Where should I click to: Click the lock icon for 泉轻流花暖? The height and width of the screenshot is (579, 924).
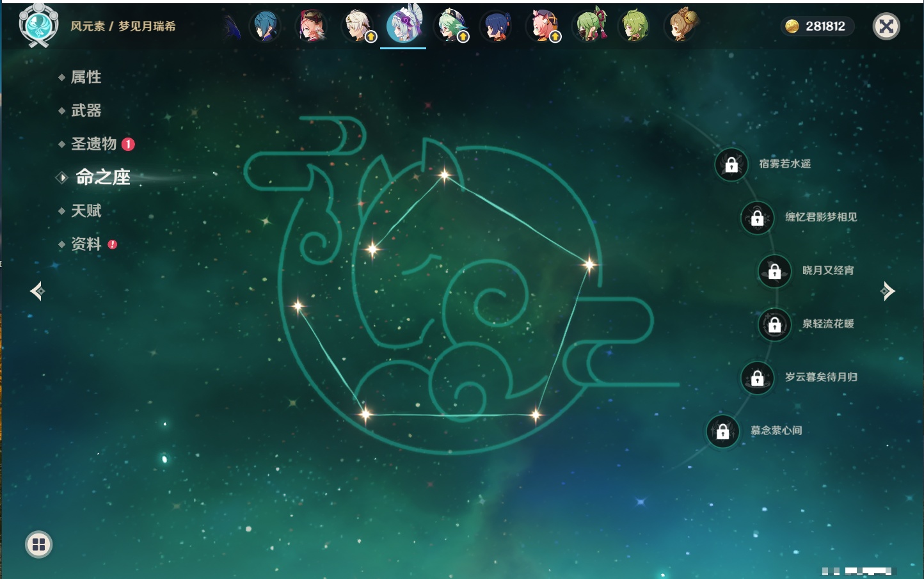click(775, 324)
